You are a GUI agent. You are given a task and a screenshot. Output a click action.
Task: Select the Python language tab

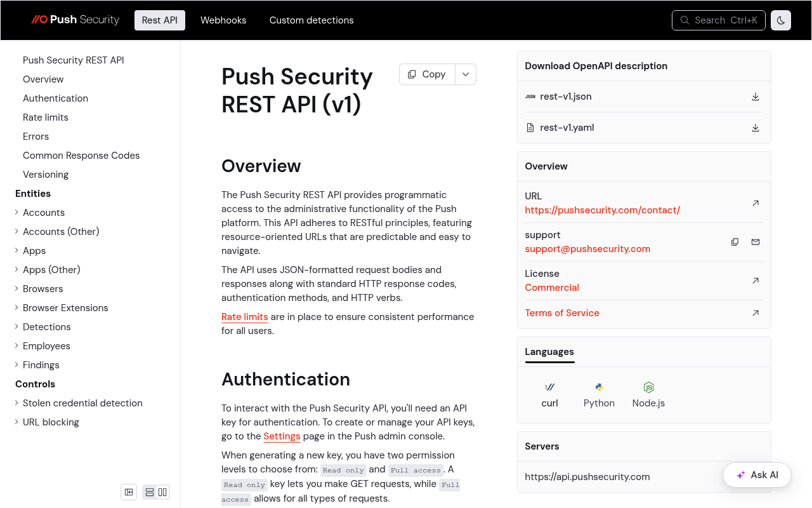[x=599, y=395]
